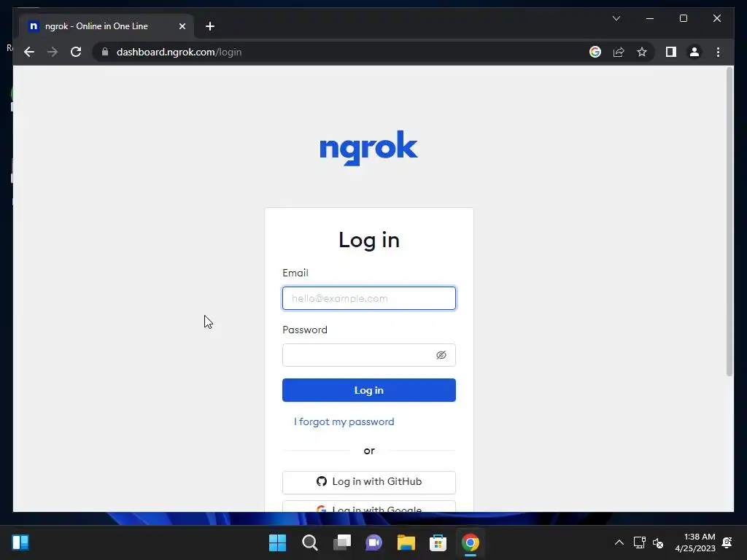Screen dimensions: 747x560
Task: Click Chrome icon in taskbar
Action: coord(471,542)
